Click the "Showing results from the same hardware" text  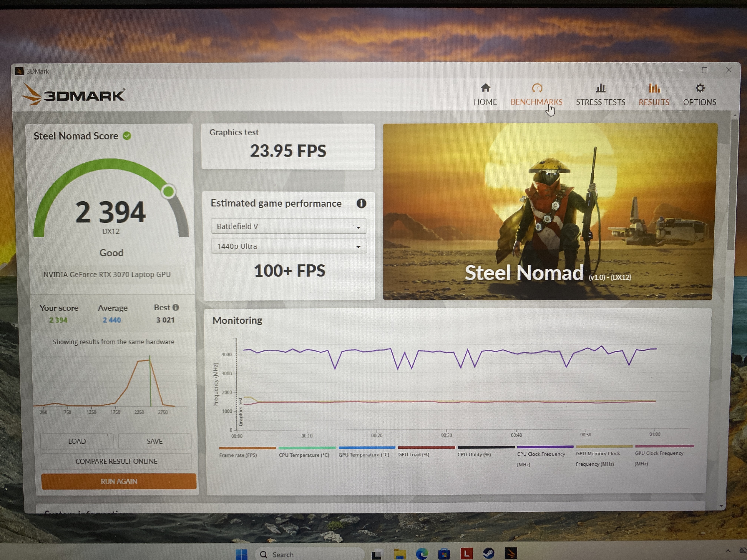tap(113, 342)
